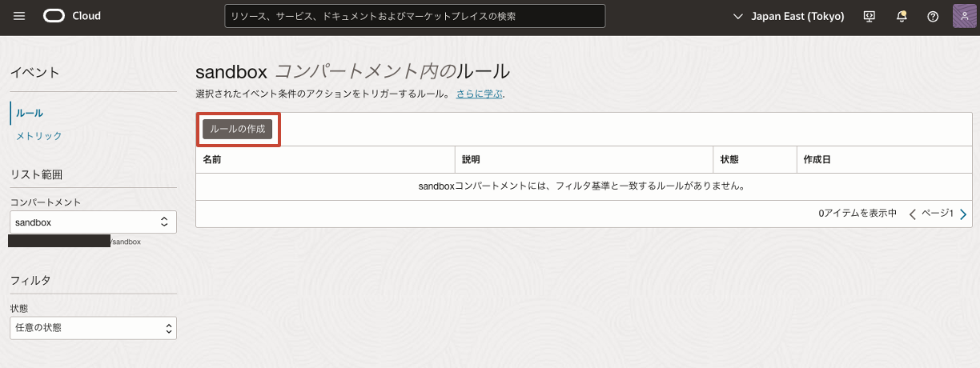Click the ページ1 pagination label
This screenshot has height=368, width=980.
[938, 214]
